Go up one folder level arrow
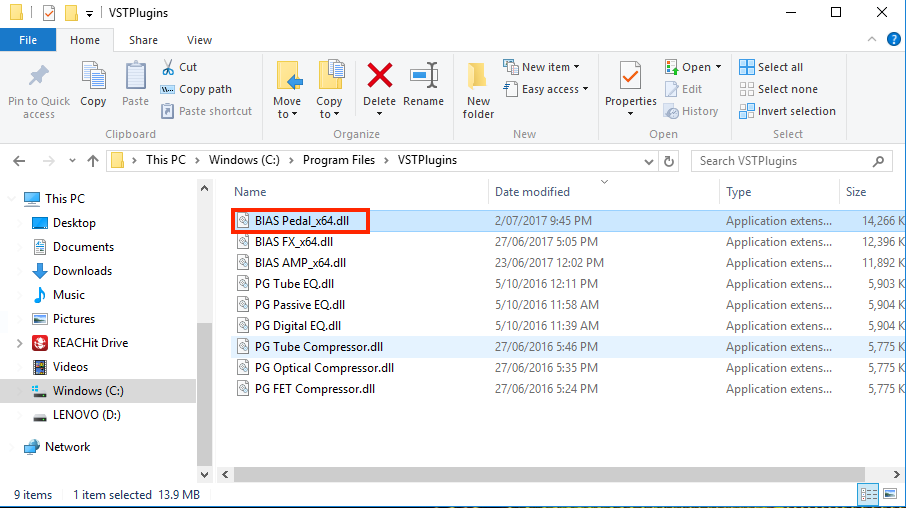 click(92, 161)
